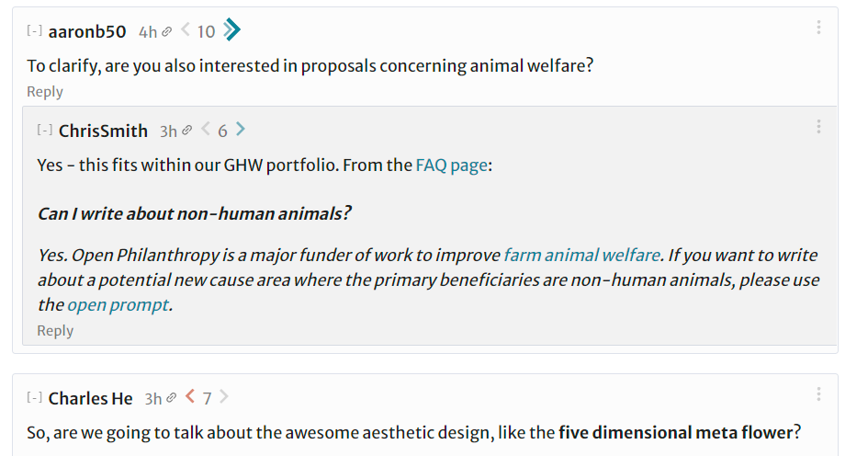Downvote ChrisSmith's reply
This screenshot has height=456, width=868.
point(206,131)
